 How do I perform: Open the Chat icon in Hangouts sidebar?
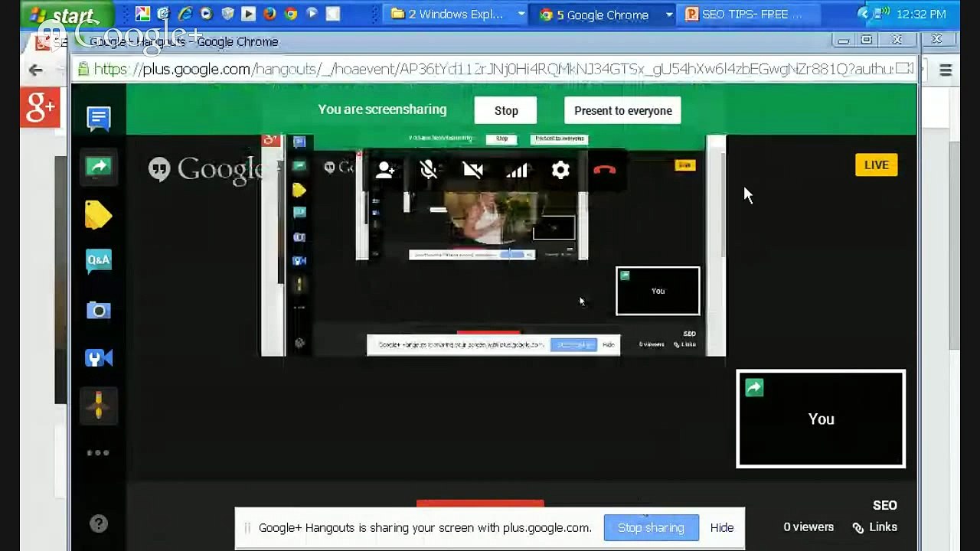(x=98, y=119)
